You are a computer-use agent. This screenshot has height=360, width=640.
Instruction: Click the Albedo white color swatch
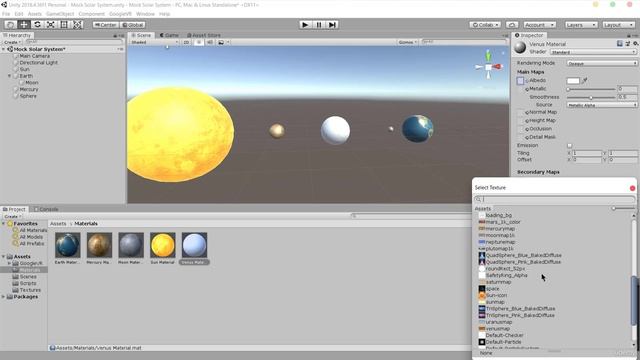click(573, 81)
